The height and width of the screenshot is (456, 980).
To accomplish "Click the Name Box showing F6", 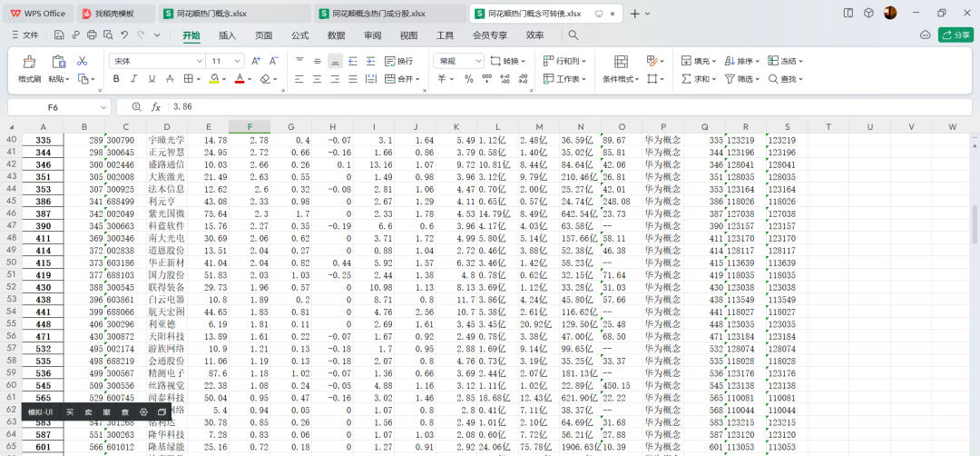I will (53, 107).
